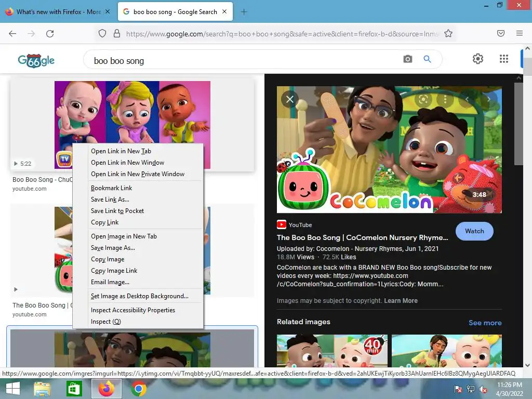The height and width of the screenshot is (399, 532).
Task: Click the youtube.com text under Boo Boo Song - ChuChu result
Action: point(30,189)
